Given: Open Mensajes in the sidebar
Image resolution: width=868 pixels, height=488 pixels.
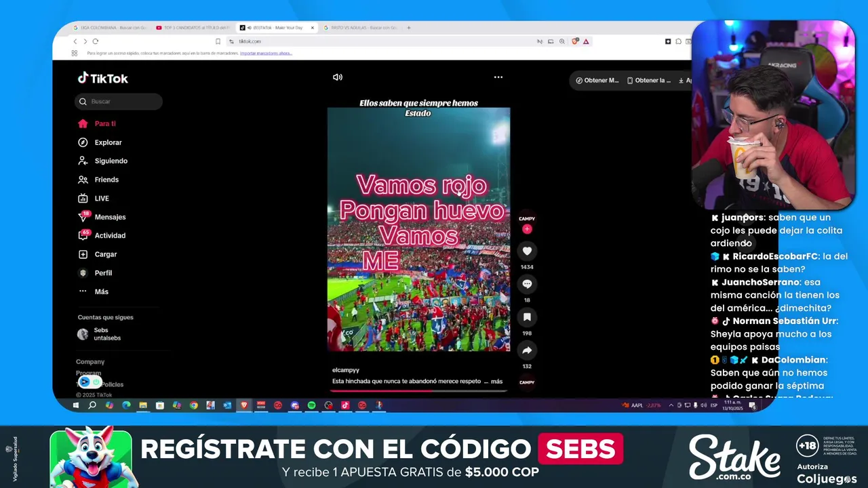Looking at the screenshot, I should click(x=102, y=217).
